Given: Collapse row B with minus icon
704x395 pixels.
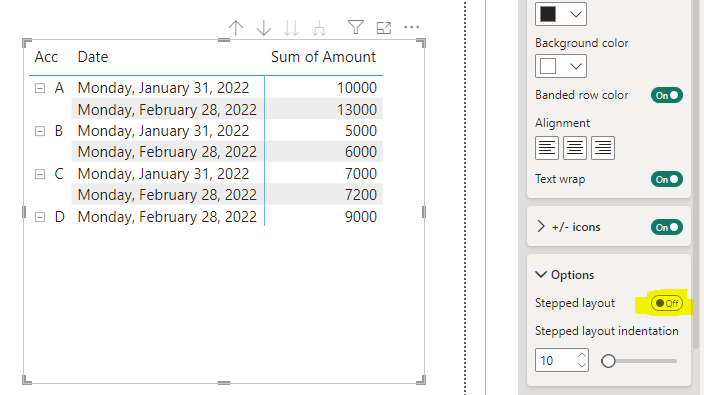Looking at the screenshot, I should (x=40, y=131).
